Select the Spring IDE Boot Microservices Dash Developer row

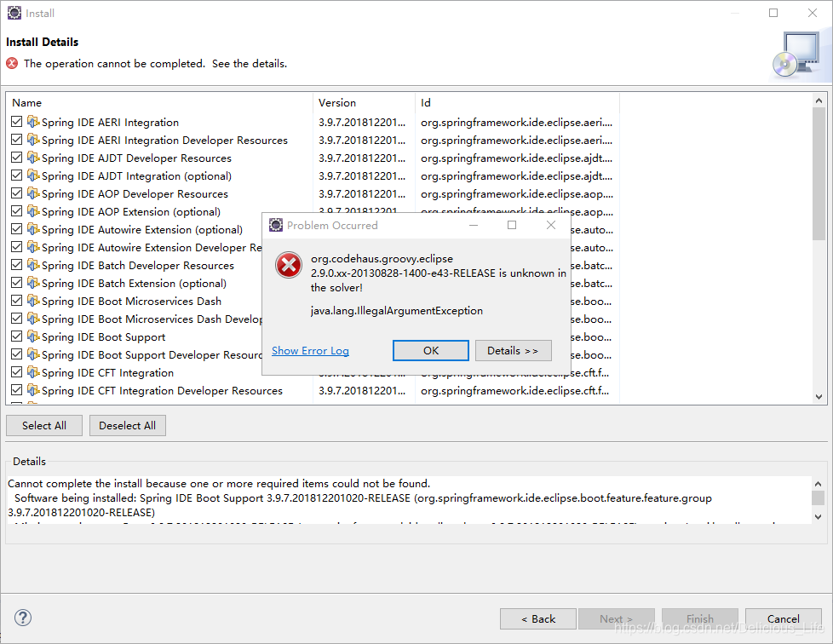(x=152, y=319)
